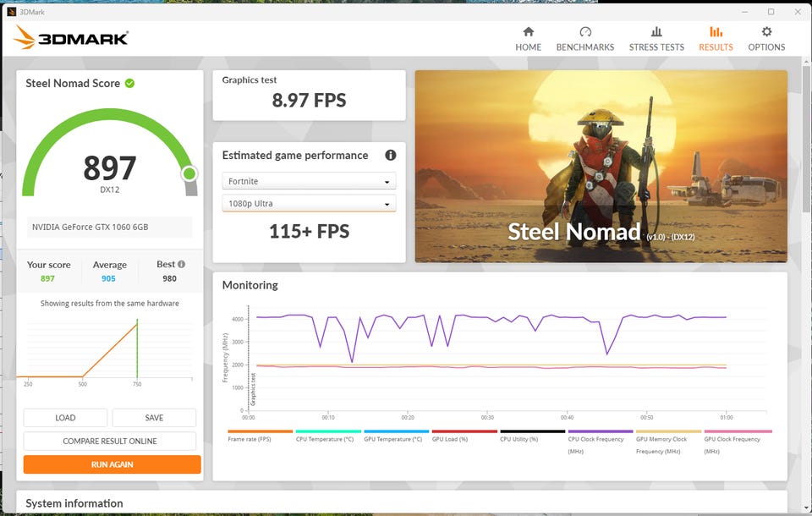Open the Options tab
Image resolution: width=812 pixels, height=516 pixels.
click(766, 40)
